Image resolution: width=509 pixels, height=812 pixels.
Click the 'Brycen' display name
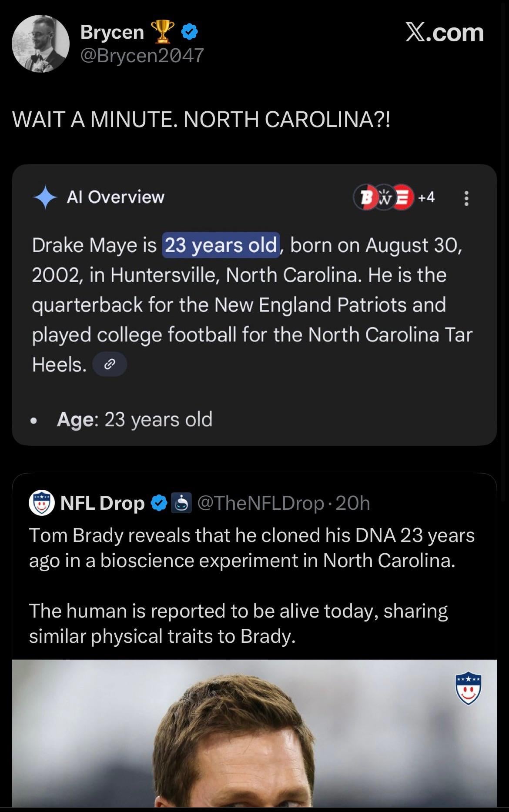click(112, 32)
